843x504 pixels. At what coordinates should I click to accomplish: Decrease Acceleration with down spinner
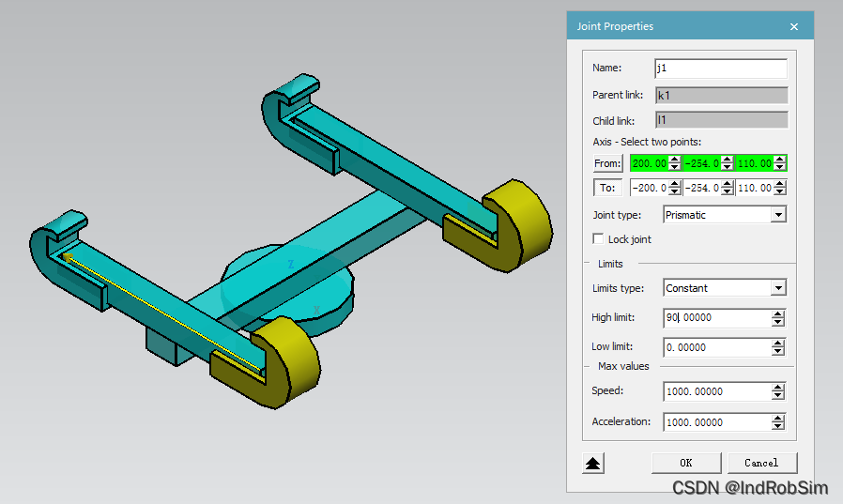pyautogui.click(x=778, y=426)
